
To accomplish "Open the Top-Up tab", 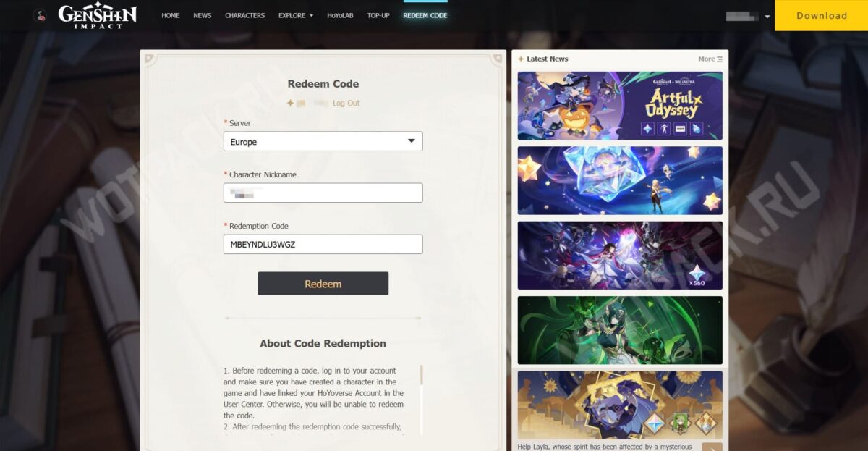I will point(378,15).
